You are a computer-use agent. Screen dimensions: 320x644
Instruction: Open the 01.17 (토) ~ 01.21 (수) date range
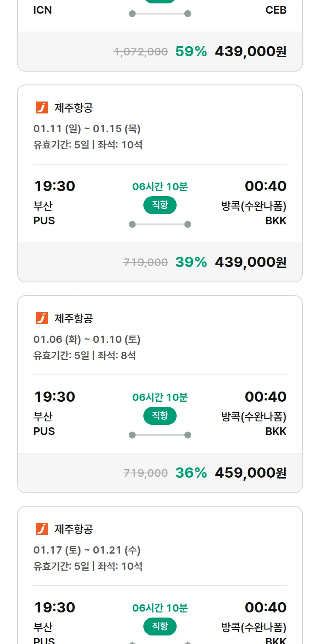point(87,550)
